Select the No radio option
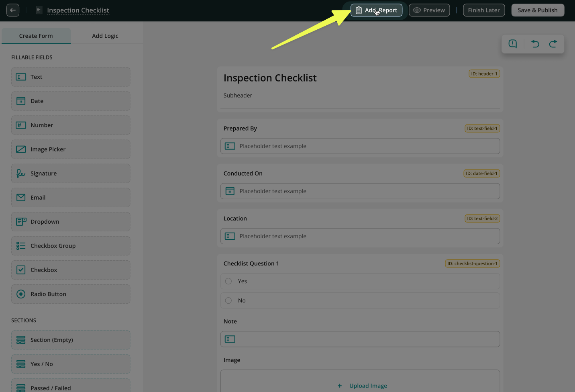 pos(228,300)
